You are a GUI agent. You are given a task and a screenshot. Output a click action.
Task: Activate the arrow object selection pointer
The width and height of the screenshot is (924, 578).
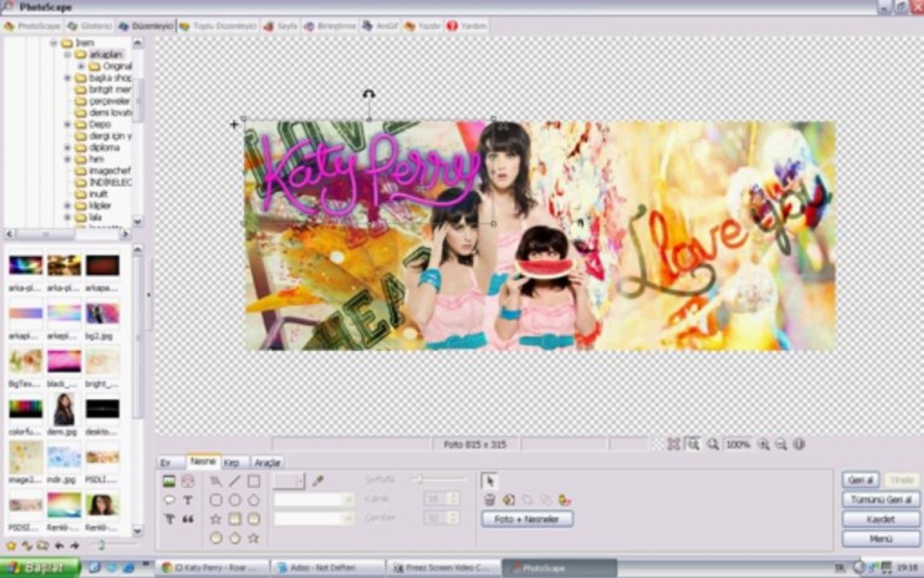pyautogui.click(x=489, y=482)
